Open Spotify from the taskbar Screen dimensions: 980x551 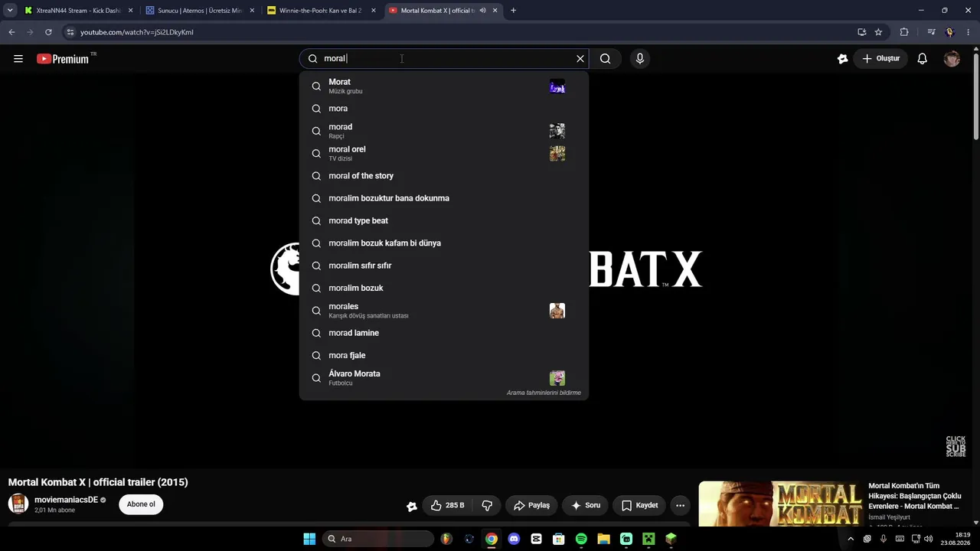pyautogui.click(x=581, y=539)
